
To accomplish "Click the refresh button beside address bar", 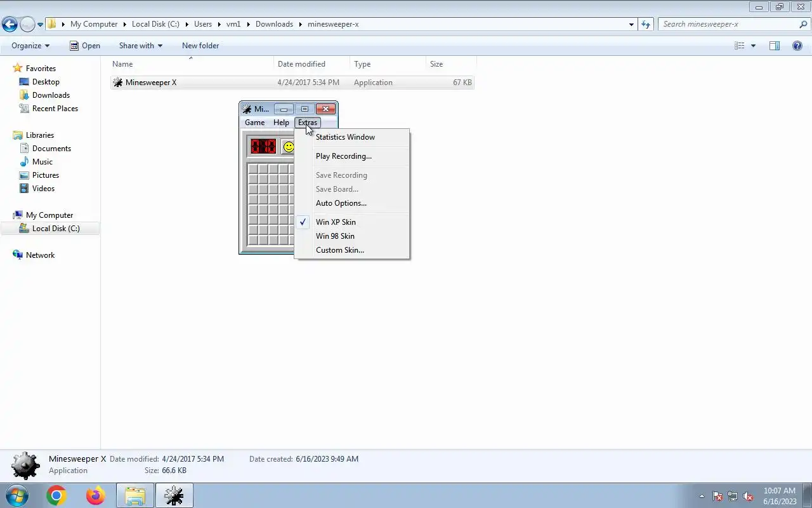I will [646, 24].
